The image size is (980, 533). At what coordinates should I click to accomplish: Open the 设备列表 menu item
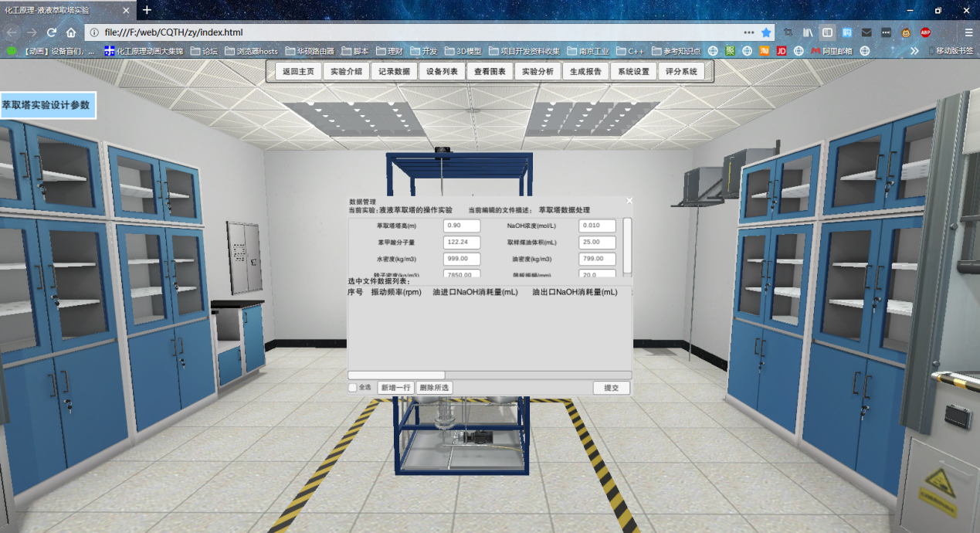[442, 71]
